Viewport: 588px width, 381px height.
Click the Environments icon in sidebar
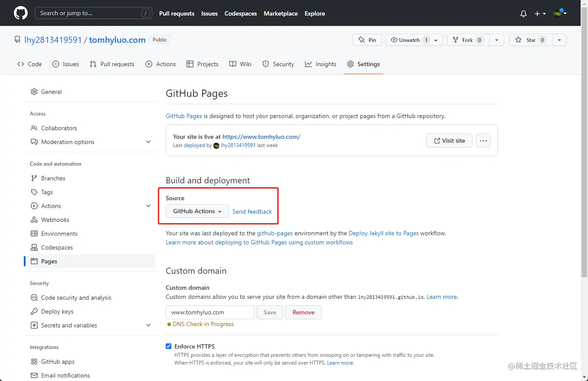click(34, 234)
